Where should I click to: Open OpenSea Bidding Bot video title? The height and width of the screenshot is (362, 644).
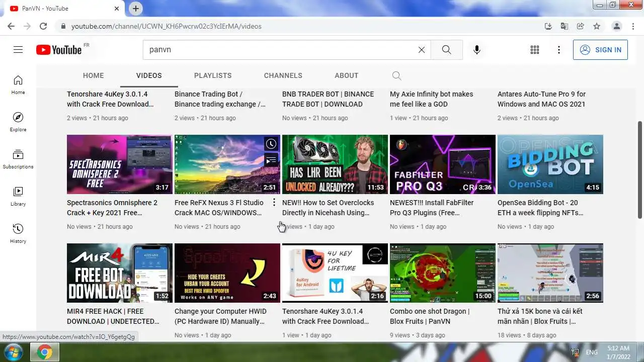pyautogui.click(x=540, y=208)
